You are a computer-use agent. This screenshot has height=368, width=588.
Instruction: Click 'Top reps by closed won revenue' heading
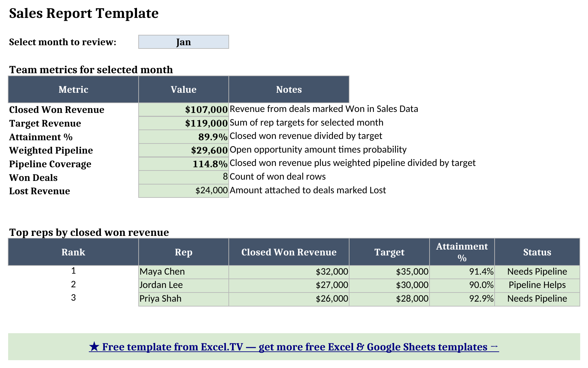click(x=89, y=232)
